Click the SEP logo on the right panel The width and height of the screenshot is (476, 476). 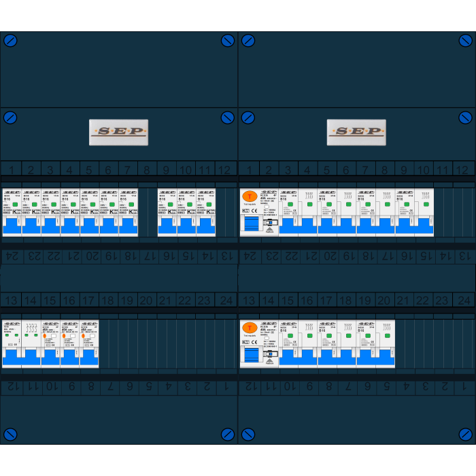click(x=356, y=132)
